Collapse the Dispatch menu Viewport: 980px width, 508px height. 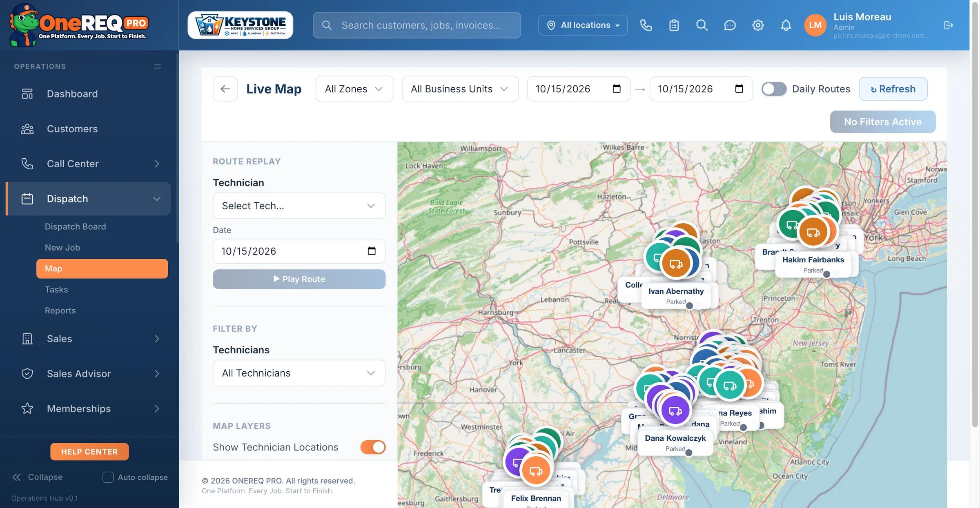coord(88,199)
